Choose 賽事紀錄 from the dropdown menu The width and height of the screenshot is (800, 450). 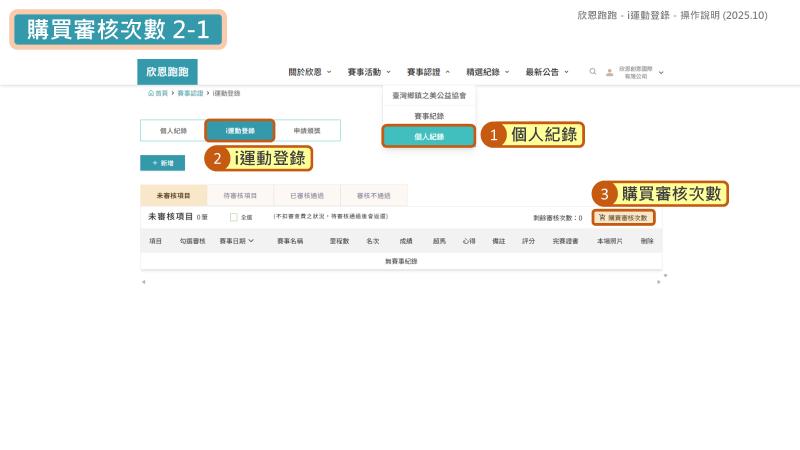[428, 116]
